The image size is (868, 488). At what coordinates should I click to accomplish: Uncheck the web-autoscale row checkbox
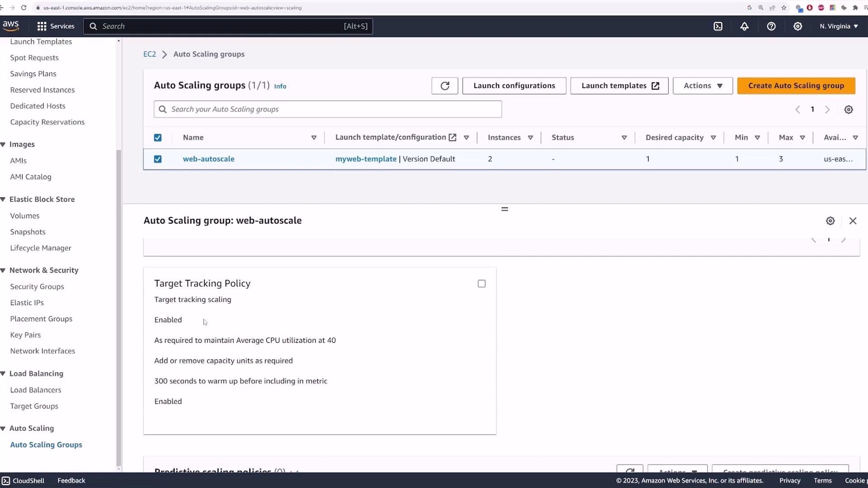tap(158, 159)
